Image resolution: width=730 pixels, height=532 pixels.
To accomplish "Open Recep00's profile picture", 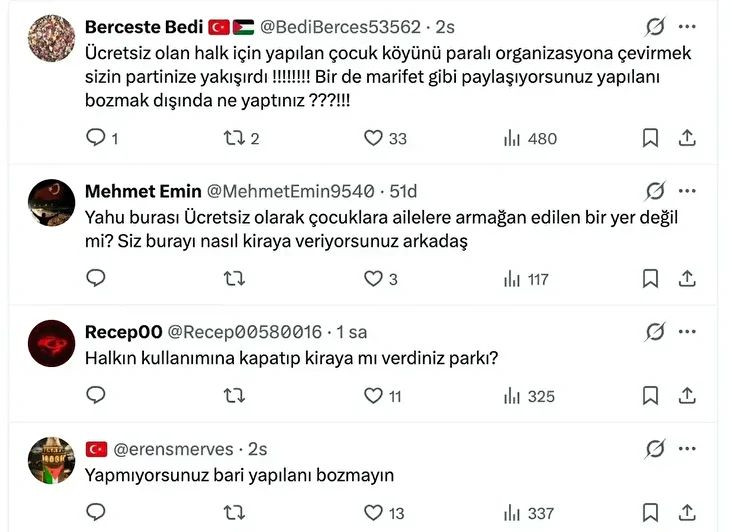I will tap(51, 344).
